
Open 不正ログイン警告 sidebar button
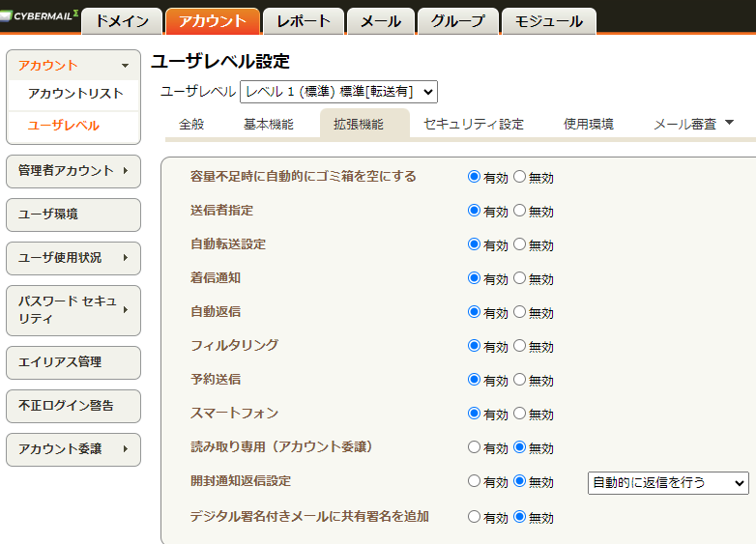click(73, 406)
